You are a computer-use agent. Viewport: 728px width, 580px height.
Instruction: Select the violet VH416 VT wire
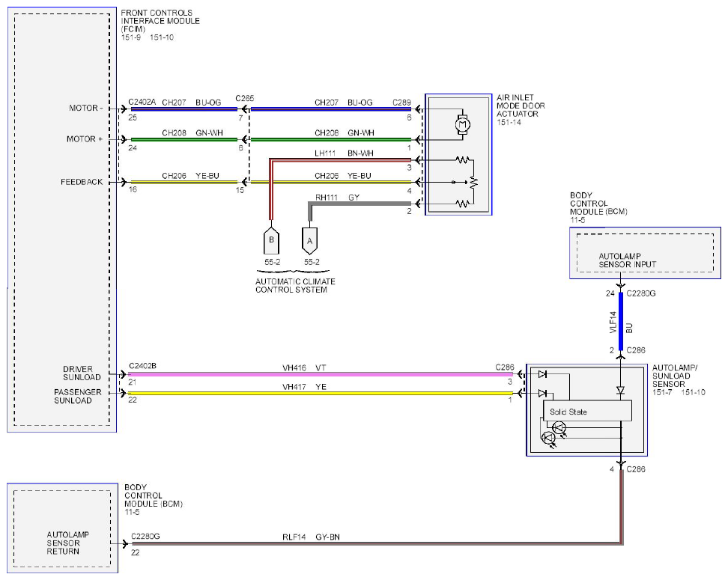click(321, 374)
